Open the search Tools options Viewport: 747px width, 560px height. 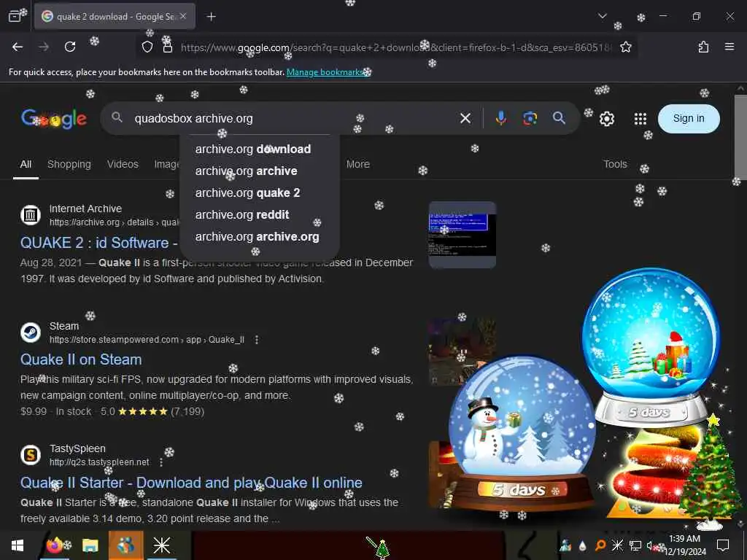[615, 164]
